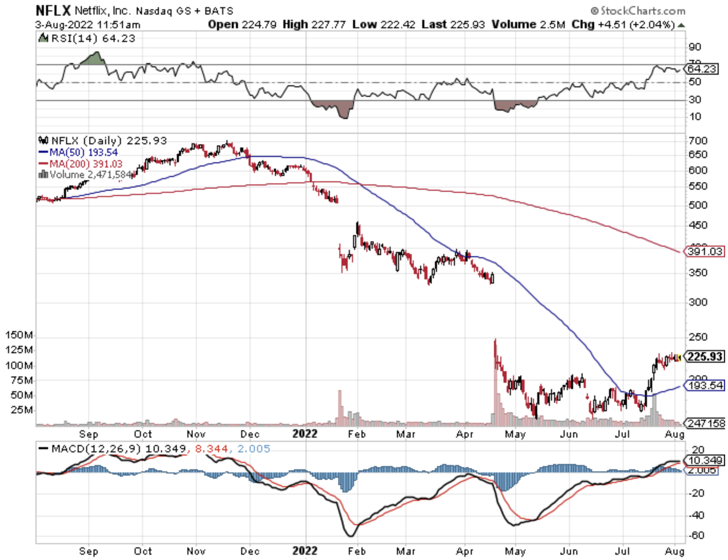
Task: Click the Feb label below the volume bars
Action: pyautogui.click(x=357, y=434)
